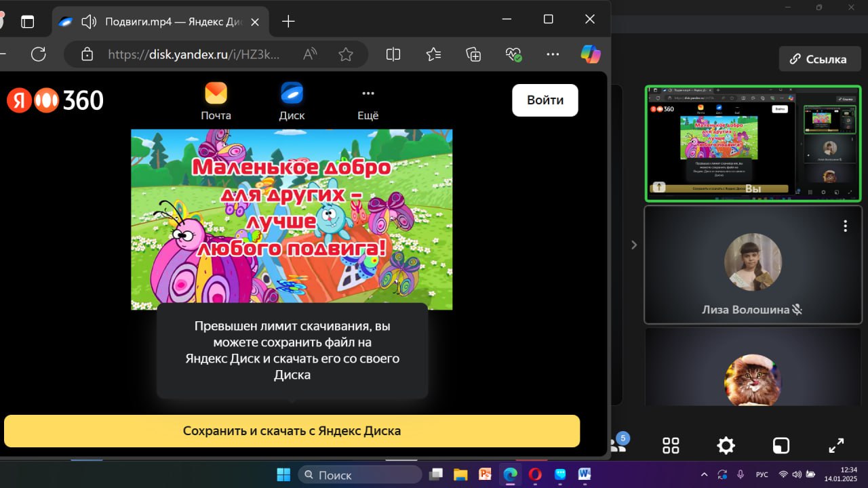Screen dimensions: 868x488
Task: Mute the Подвиги.mp4 tab audio
Action: pos(88,22)
